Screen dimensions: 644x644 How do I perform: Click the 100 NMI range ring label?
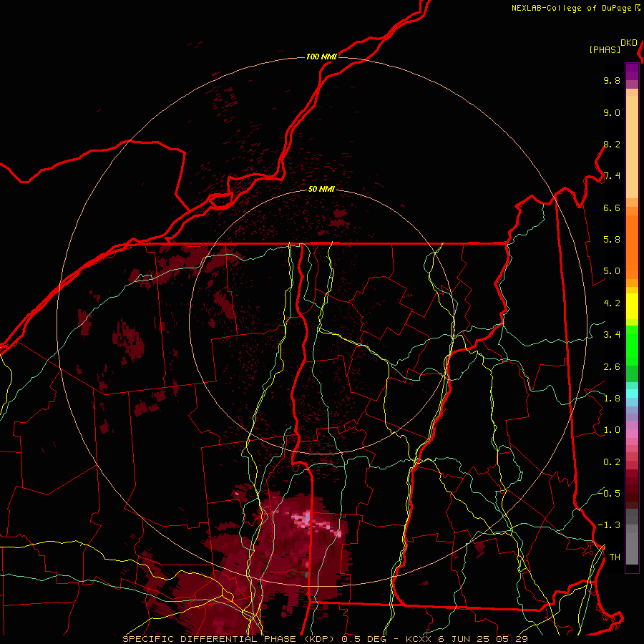(321, 57)
